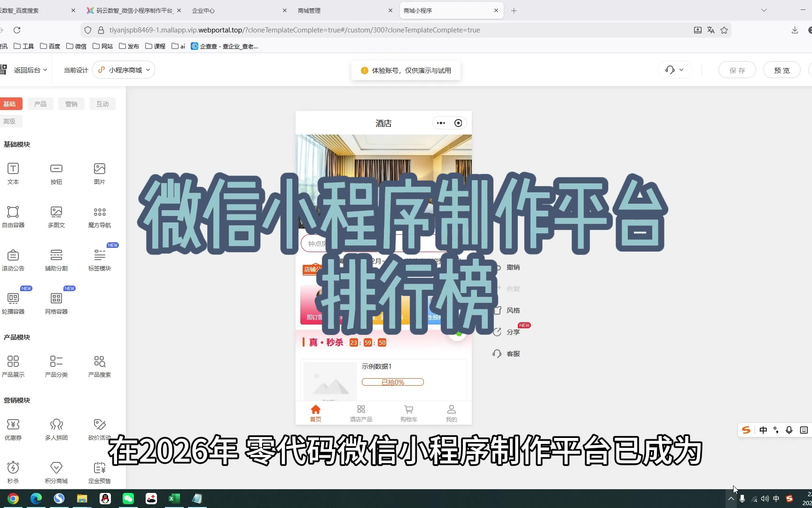Open File Explorer from the taskbar
812x508 pixels.
pyautogui.click(x=82, y=499)
